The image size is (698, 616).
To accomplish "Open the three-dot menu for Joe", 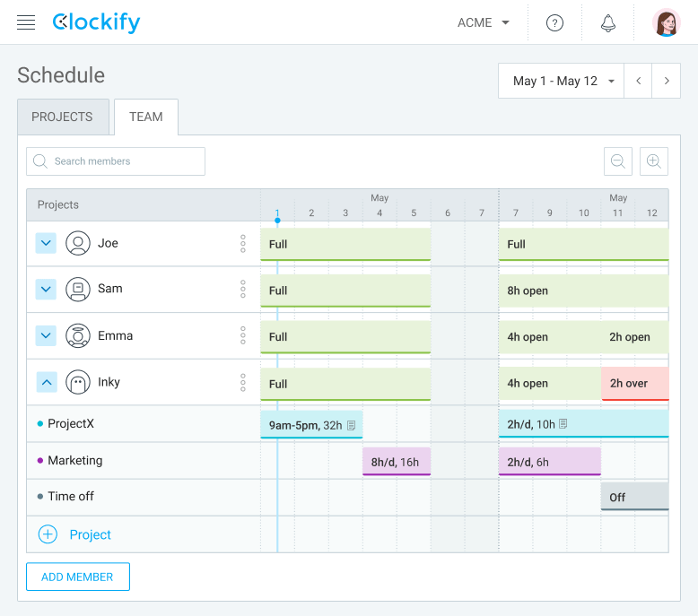I will tap(242, 243).
